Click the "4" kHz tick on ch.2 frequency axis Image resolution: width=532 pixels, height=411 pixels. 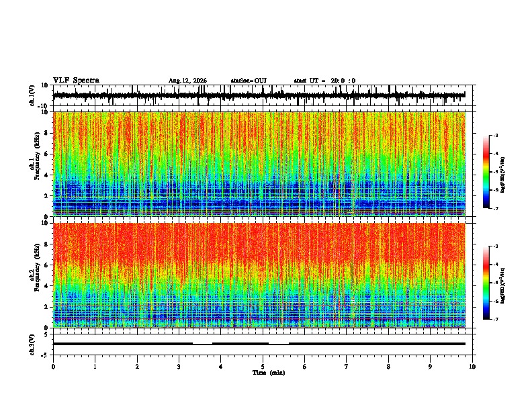(47, 286)
